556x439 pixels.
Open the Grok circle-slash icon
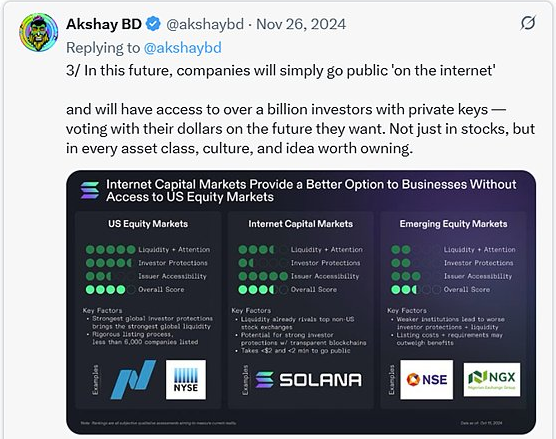tap(528, 23)
